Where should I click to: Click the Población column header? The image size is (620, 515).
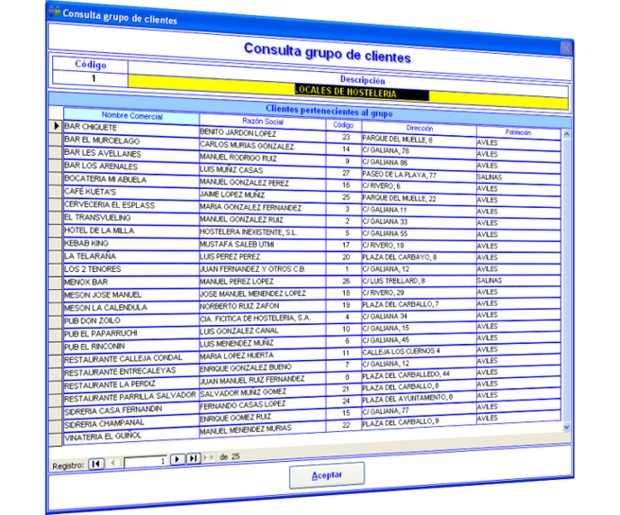pos(518,133)
